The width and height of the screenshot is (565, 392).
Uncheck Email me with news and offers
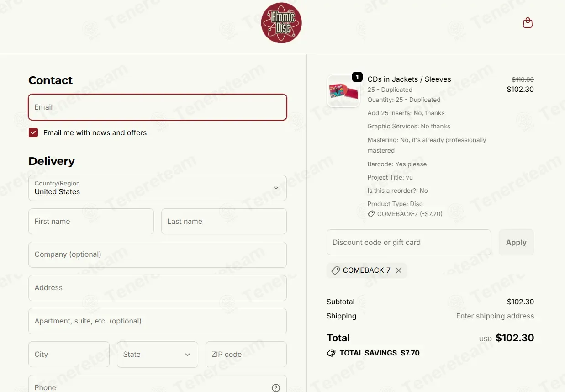point(33,132)
